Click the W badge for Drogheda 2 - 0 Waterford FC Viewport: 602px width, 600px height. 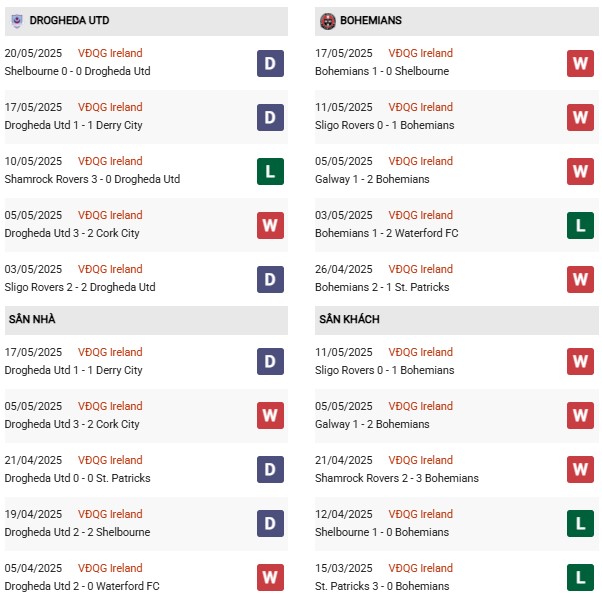270,578
